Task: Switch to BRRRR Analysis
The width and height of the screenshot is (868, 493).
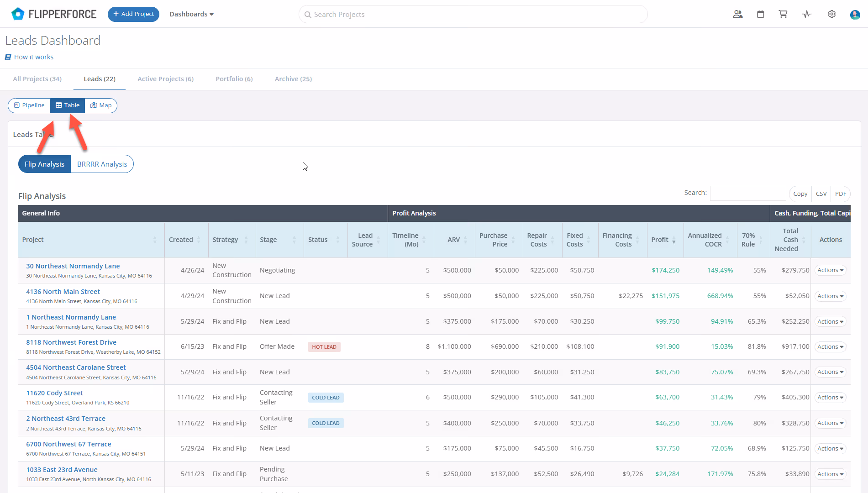Action: pyautogui.click(x=102, y=164)
